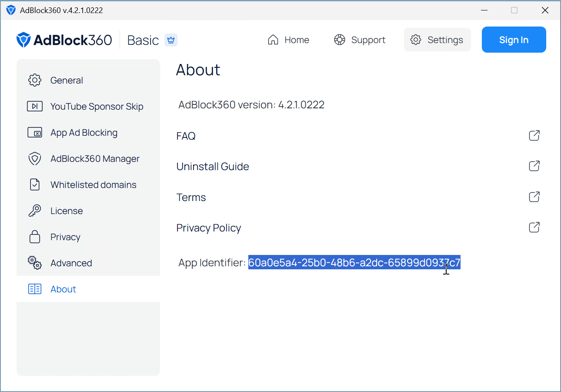Screen dimensions: 561x392
Task: Click the Support lifebuoy icon
Action: 340,40
